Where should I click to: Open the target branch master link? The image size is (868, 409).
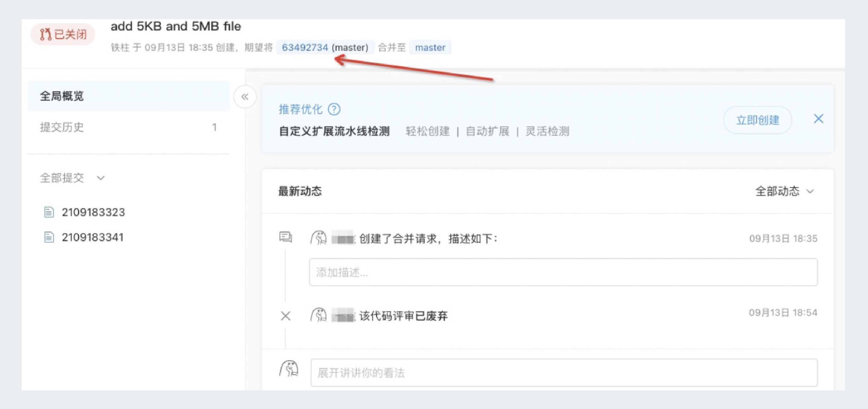click(x=430, y=48)
